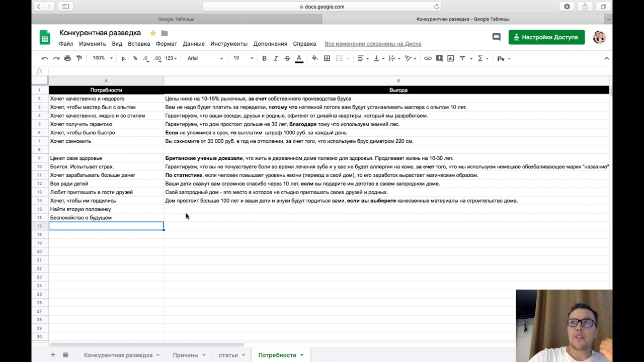Click the Print icon
This screenshot has height=362, width=644.
click(x=67, y=58)
